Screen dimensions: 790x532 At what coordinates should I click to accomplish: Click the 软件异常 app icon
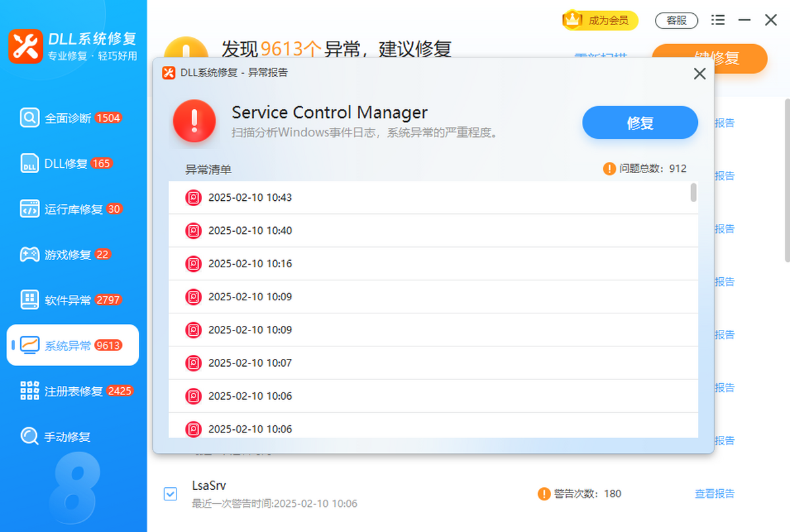pyautogui.click(x=30, y=300)
